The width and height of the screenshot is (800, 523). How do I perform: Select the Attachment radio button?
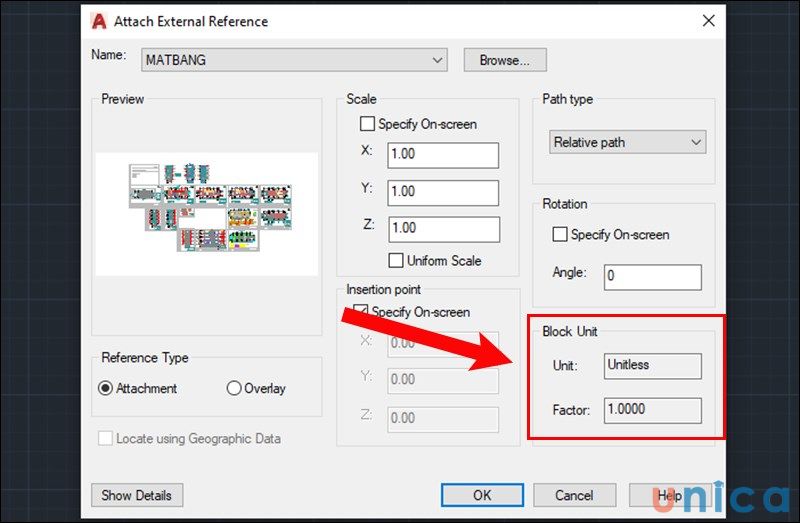[105, 388]
